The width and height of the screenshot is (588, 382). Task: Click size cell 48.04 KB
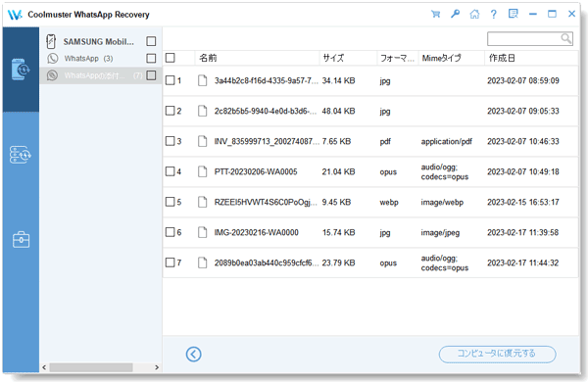pyautogui.click(x=338, y=111)
